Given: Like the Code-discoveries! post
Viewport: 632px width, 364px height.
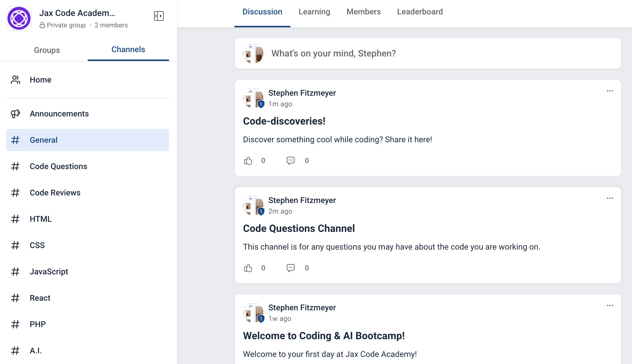Looking at the screenshot, I should coord(248,160).
